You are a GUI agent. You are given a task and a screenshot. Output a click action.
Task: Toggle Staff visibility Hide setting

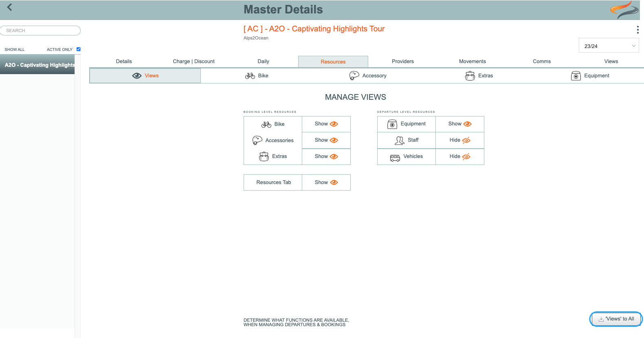click(x=460, y=140)
